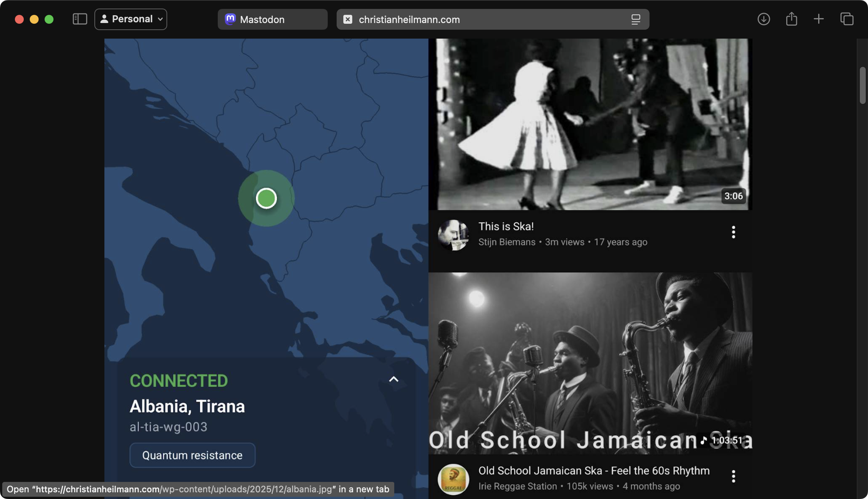Click the page's vertical scrollbar
868x499 pixels.
click(x=862, y=85)
